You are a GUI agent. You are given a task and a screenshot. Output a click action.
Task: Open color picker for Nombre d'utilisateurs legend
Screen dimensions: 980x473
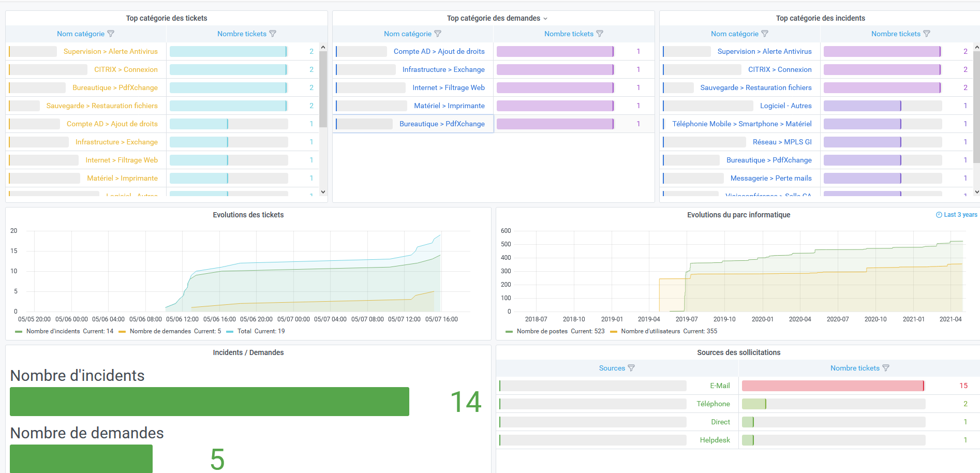coord(614,332)
